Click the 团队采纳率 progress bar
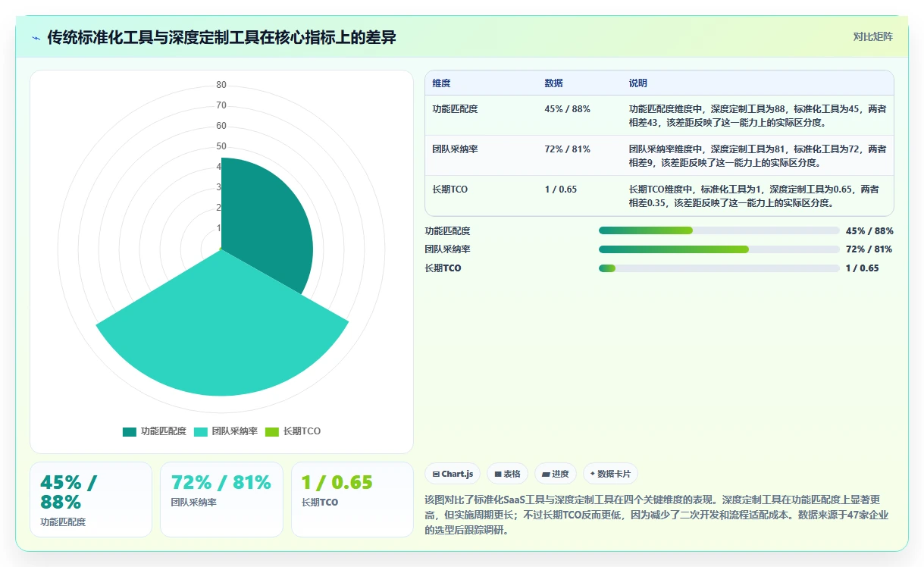Image resolution: width=924 pixels, height=567 pixels. pos(719,249)
